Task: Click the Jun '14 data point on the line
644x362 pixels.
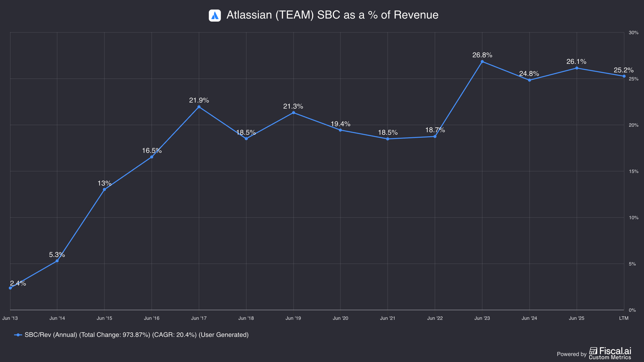Action: pyautogui.click(x=57, y=261)
